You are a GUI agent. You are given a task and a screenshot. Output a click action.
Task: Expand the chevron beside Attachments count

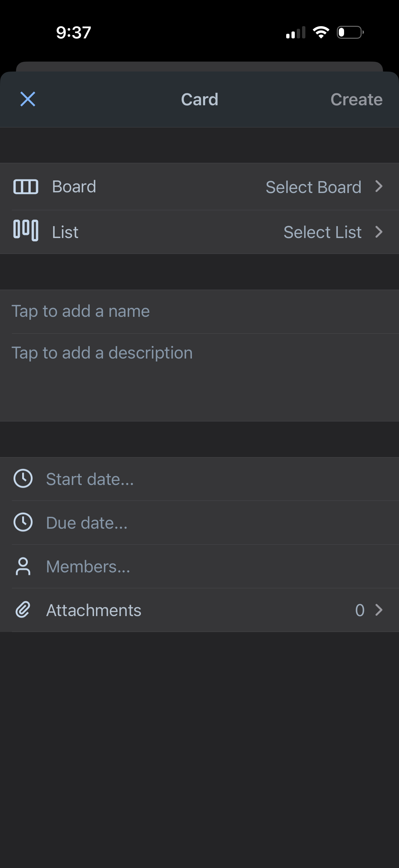[379, 610]
